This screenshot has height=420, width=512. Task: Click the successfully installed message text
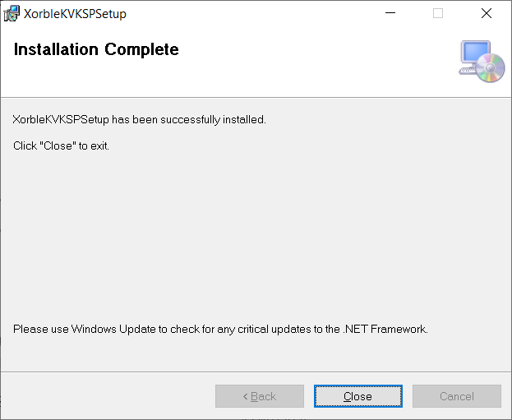click(x=140, y=119)
